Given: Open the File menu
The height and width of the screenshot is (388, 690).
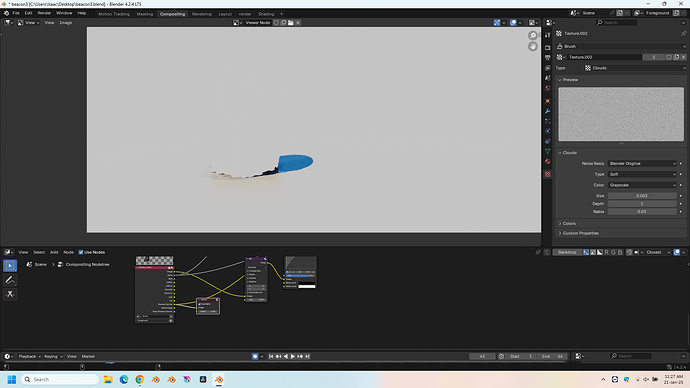Looking at the screenshot, I should click(x=16, y=13).
